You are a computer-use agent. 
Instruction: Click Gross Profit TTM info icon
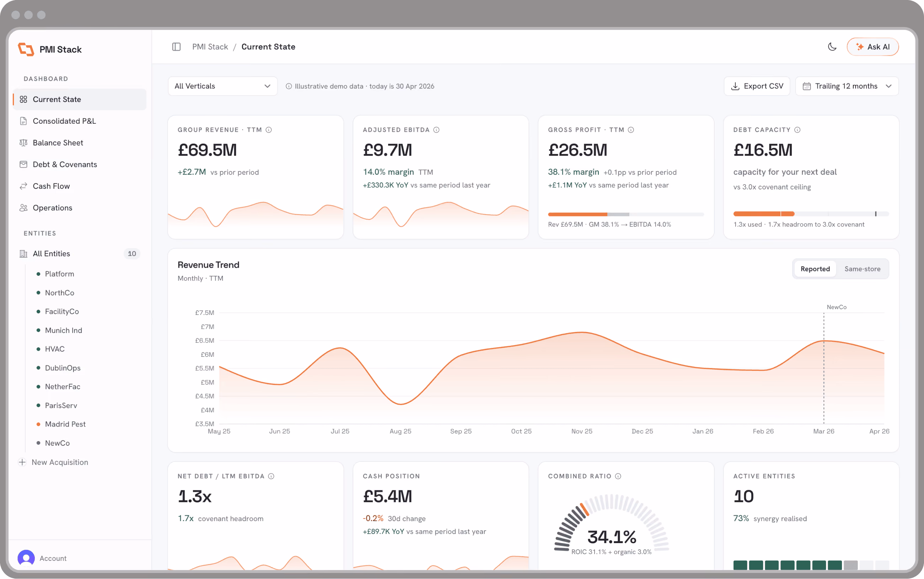[631, 130]
